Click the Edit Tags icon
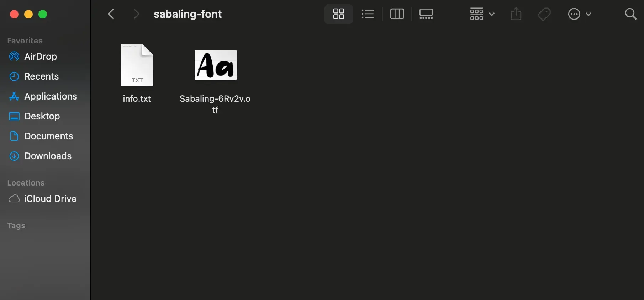This screenshot has height=300, width=644. pyautogui.click(x=544, y=14)
